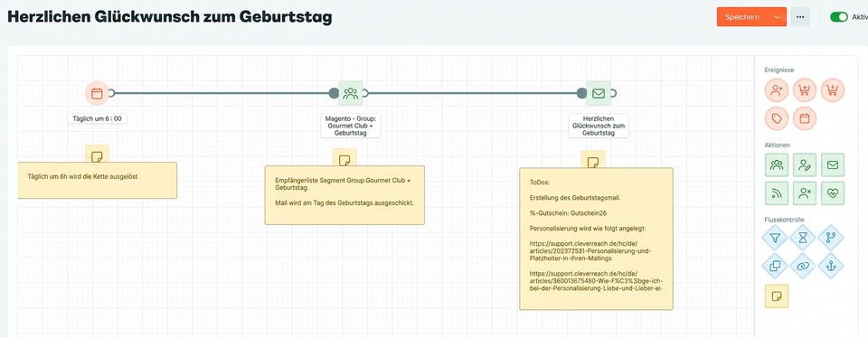Select the new subscriber event icon

click(777, 90)
